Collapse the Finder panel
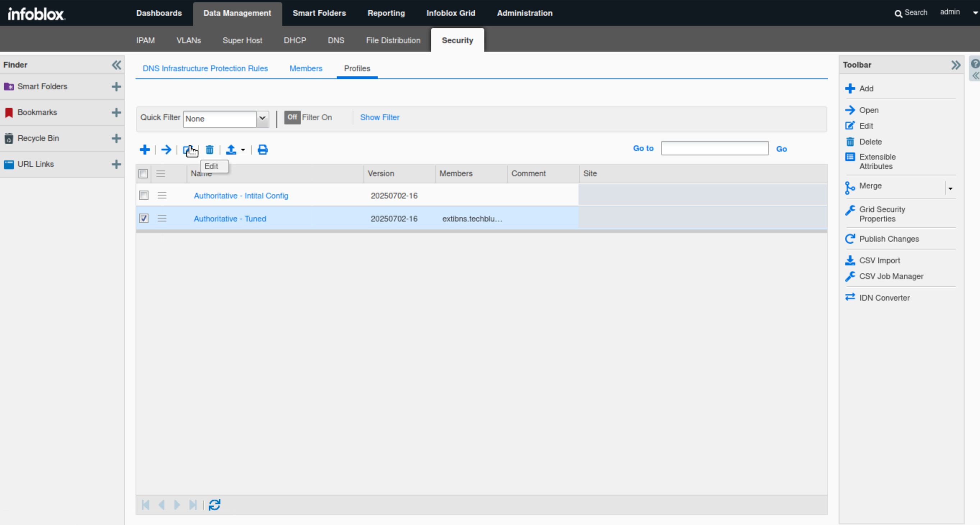The image size is (980, 525). [x=116, y=65]
